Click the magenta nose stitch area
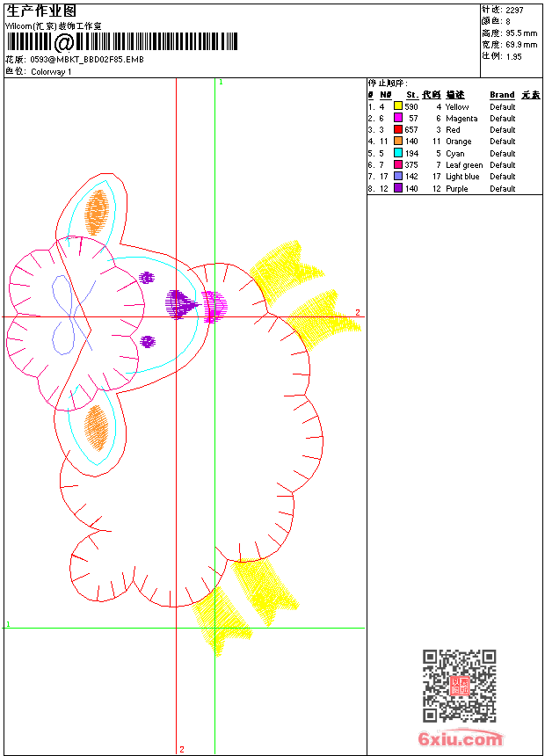The image size is (545, 756). coord(214,307)
